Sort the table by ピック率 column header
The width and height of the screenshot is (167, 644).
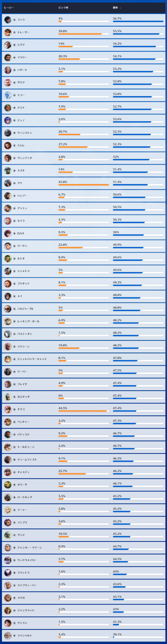pyautogui.click(x=63, y=8)
